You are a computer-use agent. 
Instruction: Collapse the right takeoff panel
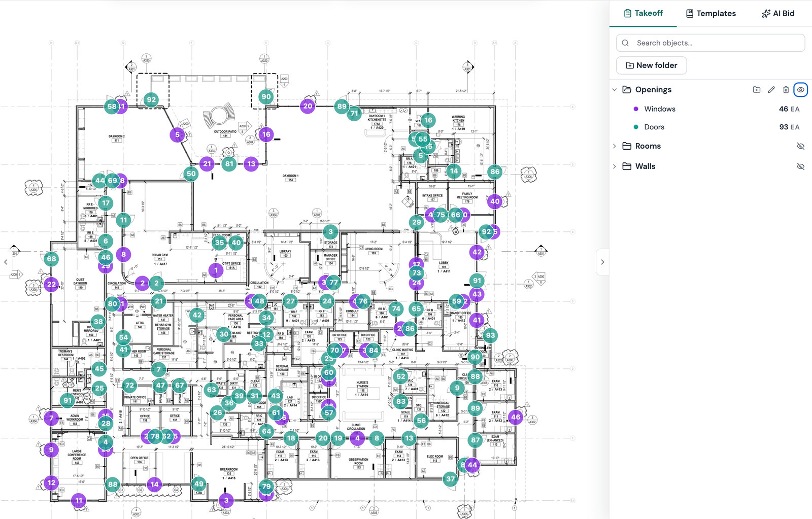pyautogui.click(x=602, y=262)
